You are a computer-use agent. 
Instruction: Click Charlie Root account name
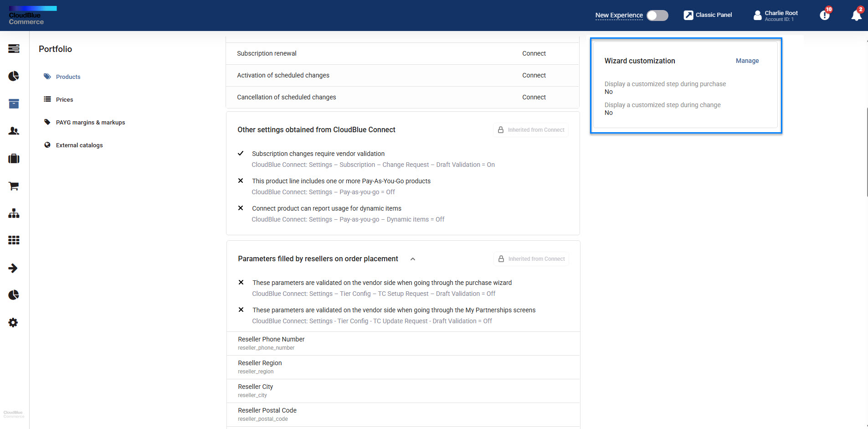coord(781,13)
